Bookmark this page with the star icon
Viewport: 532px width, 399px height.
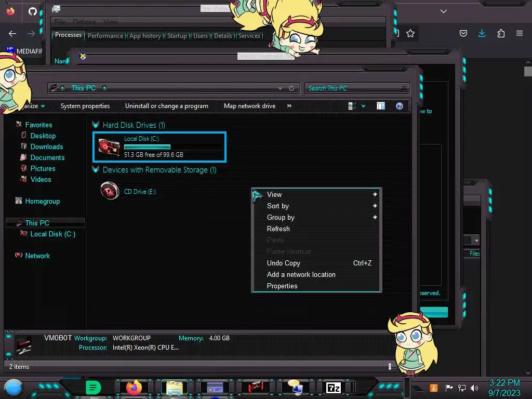coord(410,33)
